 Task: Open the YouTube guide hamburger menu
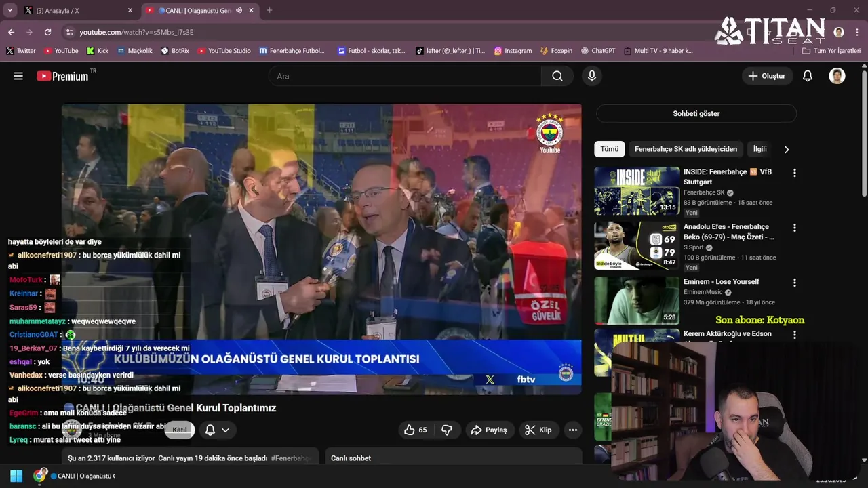[18, 76]
